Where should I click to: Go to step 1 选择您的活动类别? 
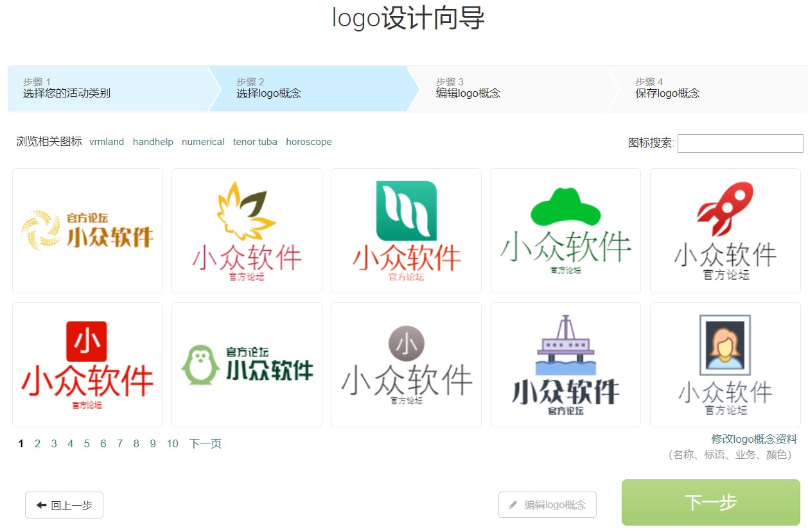[107, 89]
